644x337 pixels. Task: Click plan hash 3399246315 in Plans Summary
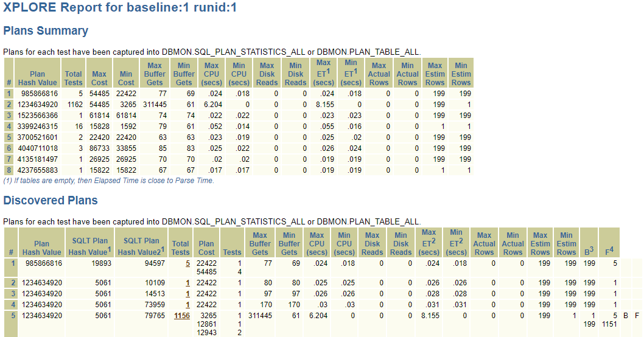37,127
